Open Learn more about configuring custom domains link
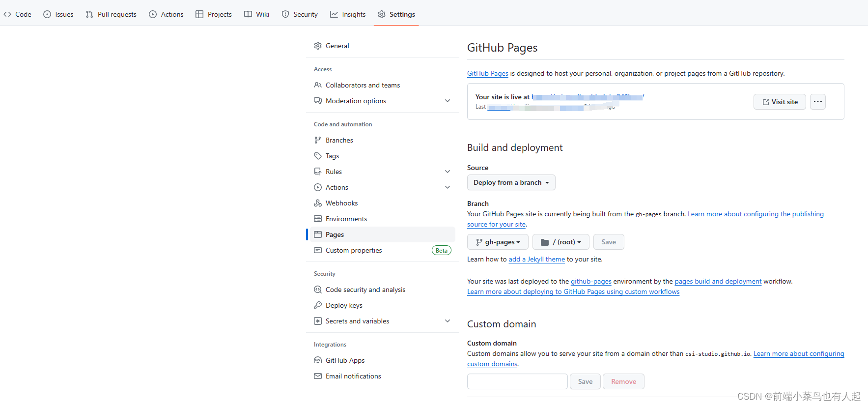Viewport: 868px width, 406px height. coord(799,353)
